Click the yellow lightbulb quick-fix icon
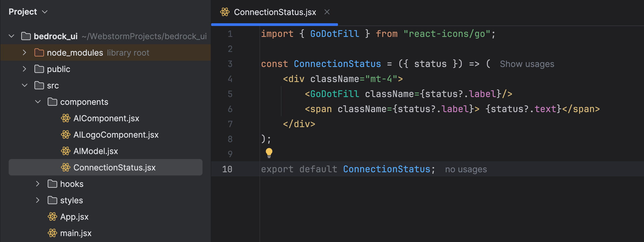This screenshot has width=644, height=242. coord(269,153)
